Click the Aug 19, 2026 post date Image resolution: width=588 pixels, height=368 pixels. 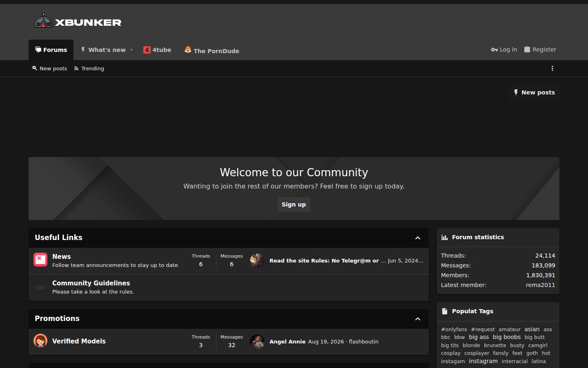click(326, 341)
